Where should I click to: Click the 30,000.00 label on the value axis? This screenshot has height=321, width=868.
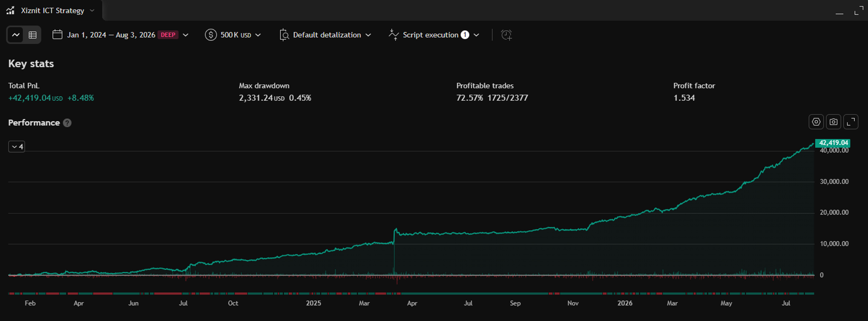(x=834, y=182)
